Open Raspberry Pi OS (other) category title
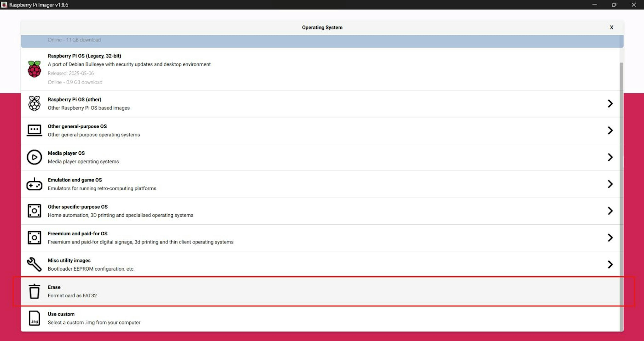Viewport: 644px width, 341px height. point(74,99)
